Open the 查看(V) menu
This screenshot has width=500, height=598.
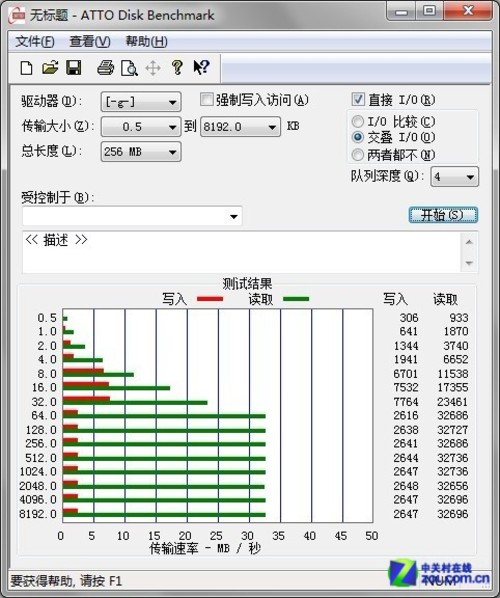[x=90, y=42]
